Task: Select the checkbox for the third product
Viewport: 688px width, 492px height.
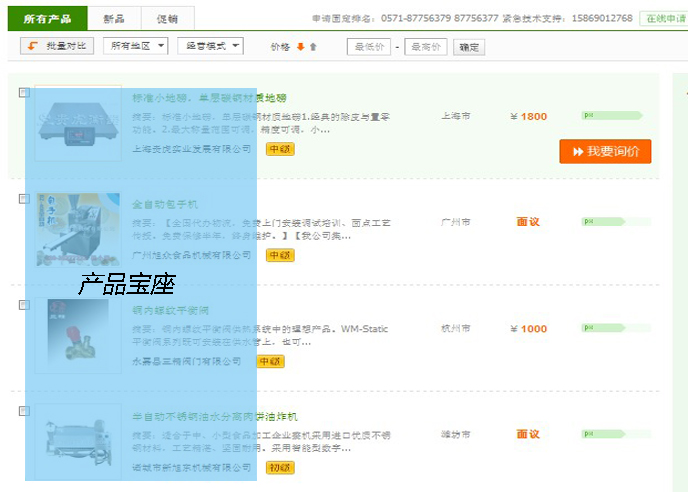Action: click(x=24, y=305)
